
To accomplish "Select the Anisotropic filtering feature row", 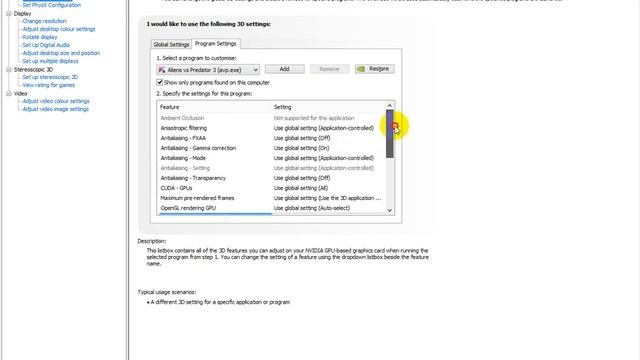I will [271, 128].
